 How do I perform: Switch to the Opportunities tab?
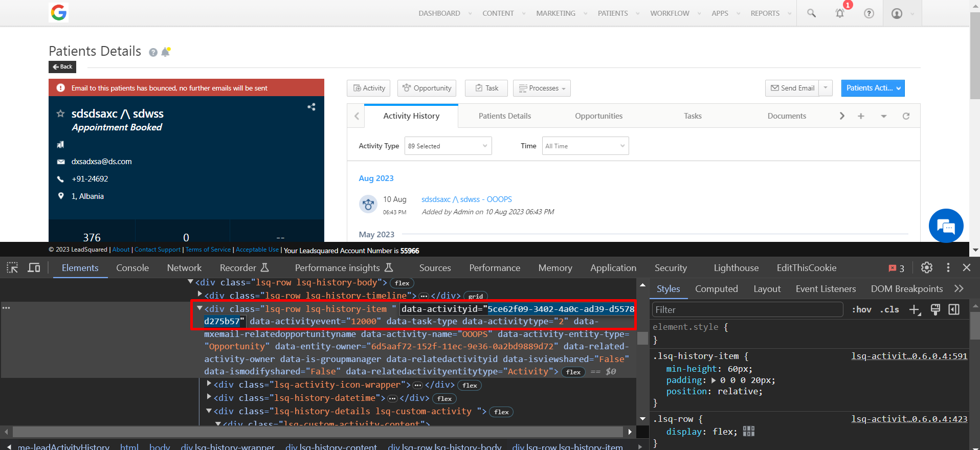click(598, 116)
